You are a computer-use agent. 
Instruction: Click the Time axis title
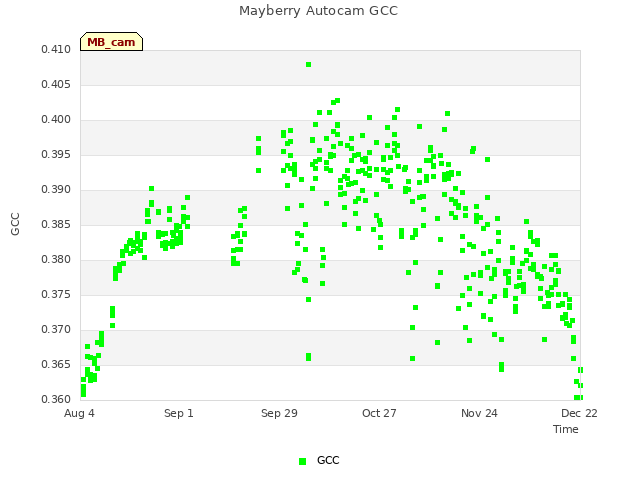tap(566, 429)
